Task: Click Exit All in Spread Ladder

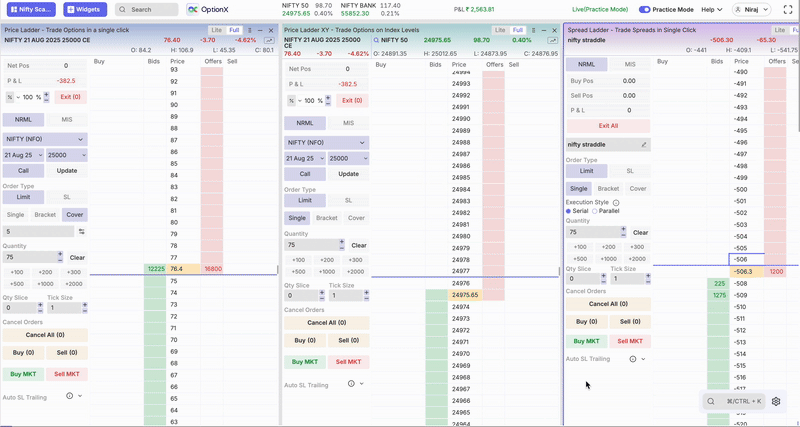Action: [608, 126]
